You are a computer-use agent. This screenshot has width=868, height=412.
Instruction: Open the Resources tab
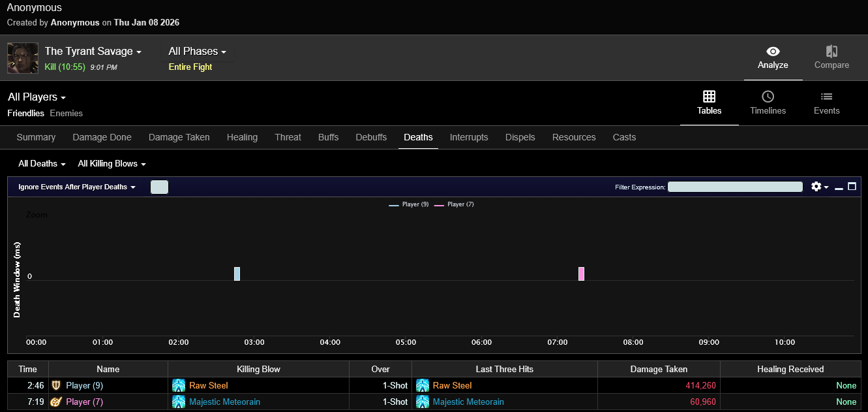[574, 137]
